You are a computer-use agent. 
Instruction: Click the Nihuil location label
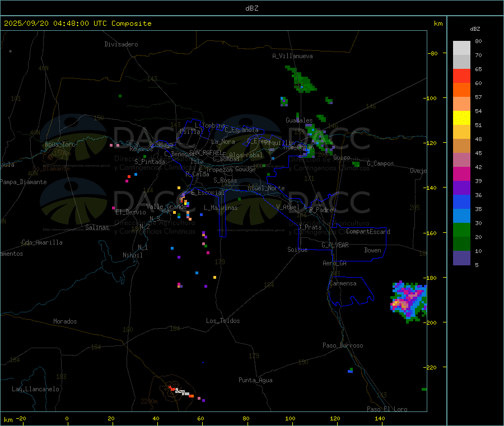click(x=132, y=255)
